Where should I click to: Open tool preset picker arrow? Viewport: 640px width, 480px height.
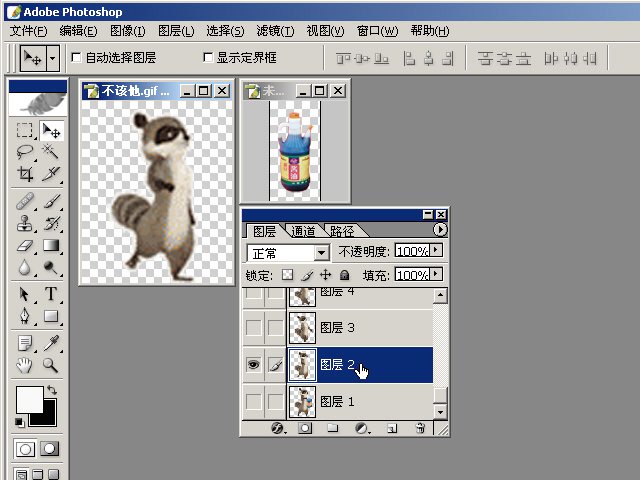coord(53,58)
